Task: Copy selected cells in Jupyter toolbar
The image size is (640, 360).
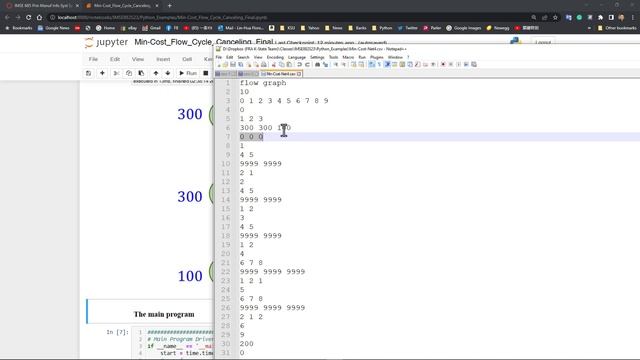Action: [129, 73]
